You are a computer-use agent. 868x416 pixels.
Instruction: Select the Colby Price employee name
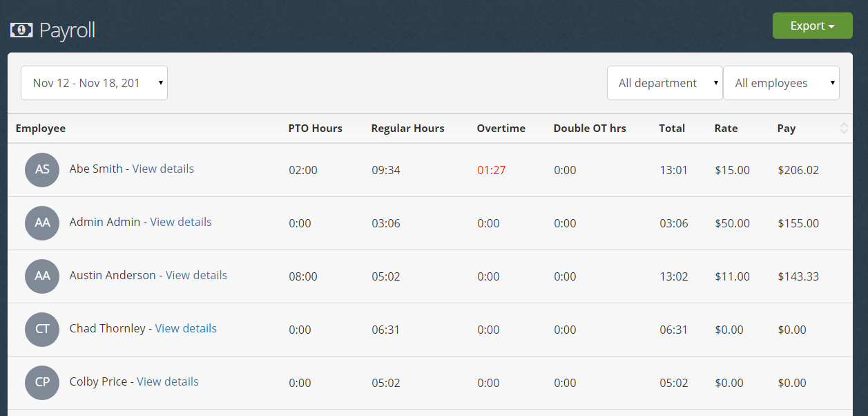pyautogui.click(x=99, y=381)
